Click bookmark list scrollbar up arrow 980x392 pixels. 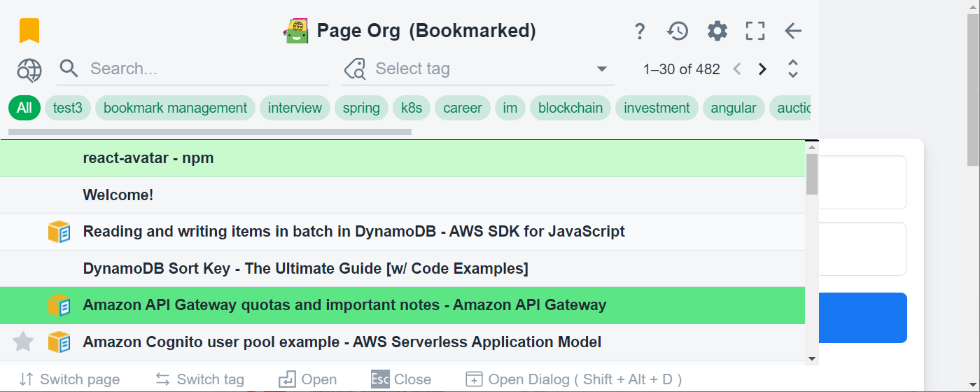click(x=812, y=147)
